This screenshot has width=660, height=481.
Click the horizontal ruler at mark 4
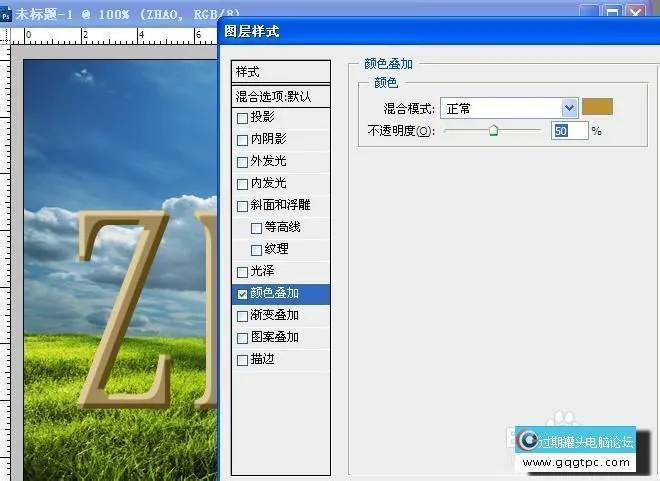point(141,35)
